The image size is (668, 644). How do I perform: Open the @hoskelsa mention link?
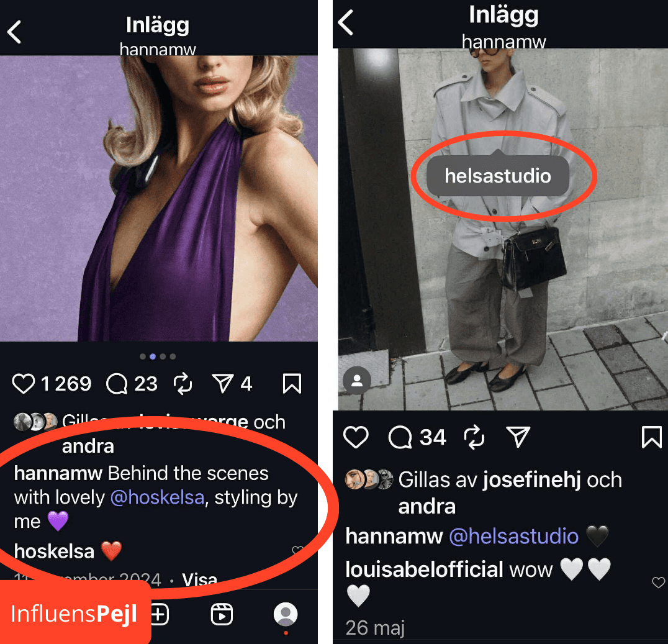click(x=157, y=497)
